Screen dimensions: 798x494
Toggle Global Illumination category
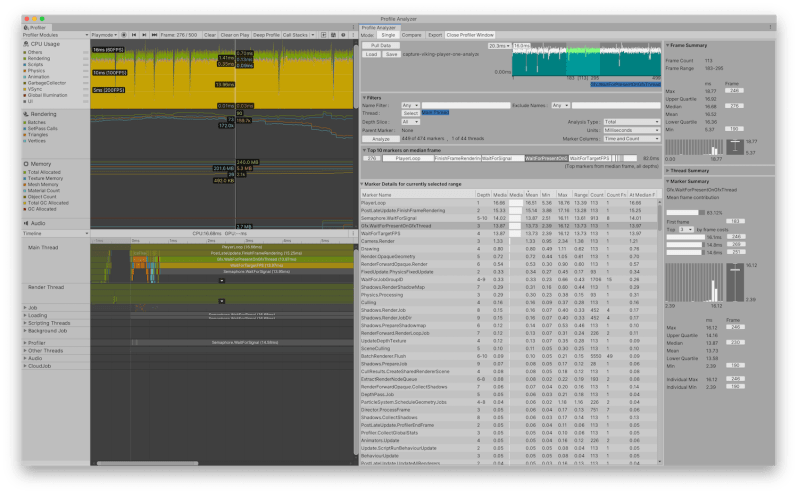tap(24, 95)
